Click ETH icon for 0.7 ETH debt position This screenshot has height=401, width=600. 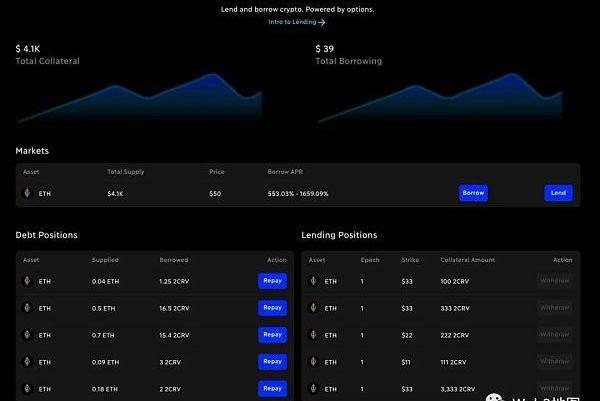click(27, 335)
